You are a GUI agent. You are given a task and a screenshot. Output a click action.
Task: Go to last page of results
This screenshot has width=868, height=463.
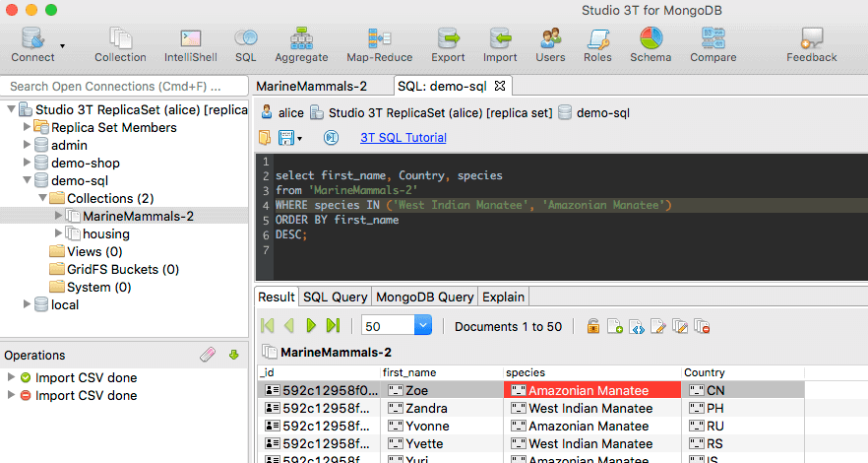(x=334, y=326)
